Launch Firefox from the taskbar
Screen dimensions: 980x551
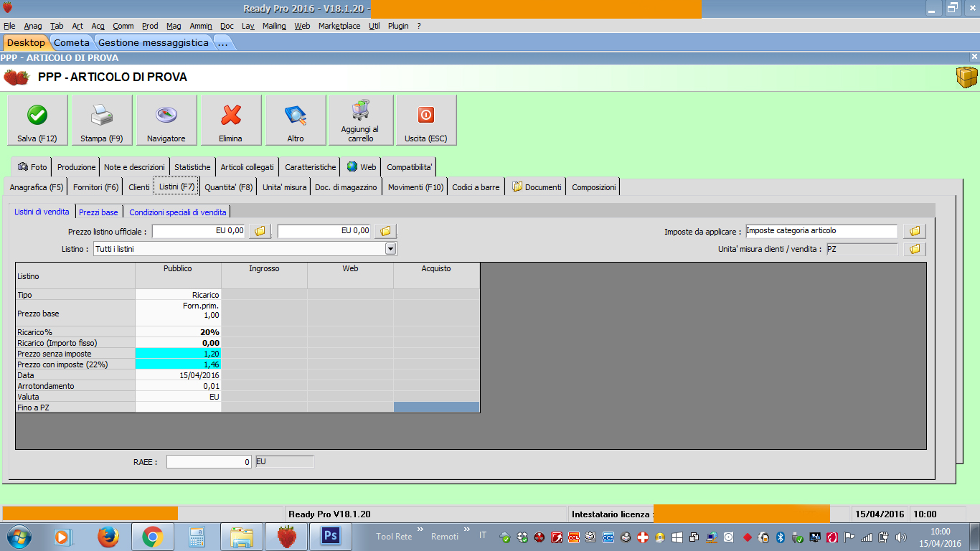coord(108,536)
